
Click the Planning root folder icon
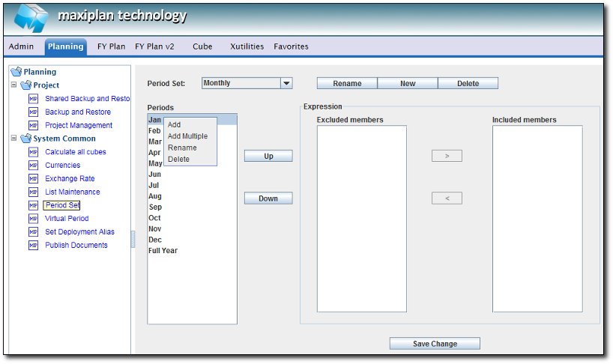pos(16,72)
